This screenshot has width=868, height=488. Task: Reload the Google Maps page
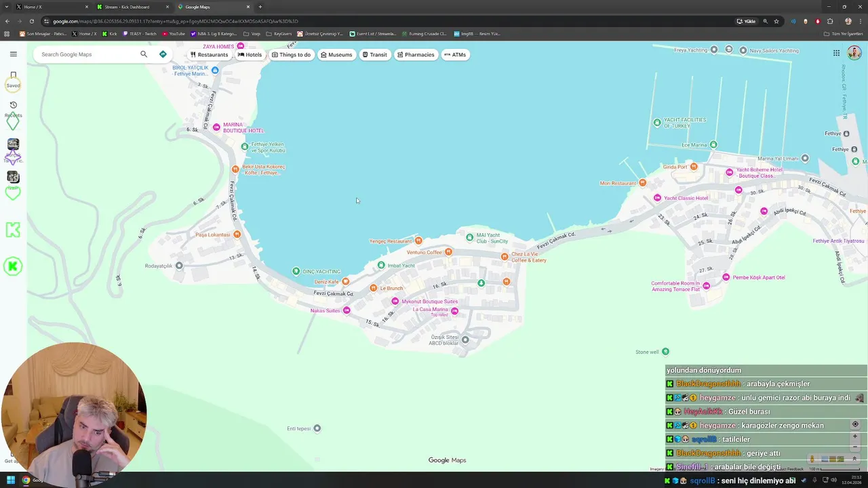tap(31, 21)
